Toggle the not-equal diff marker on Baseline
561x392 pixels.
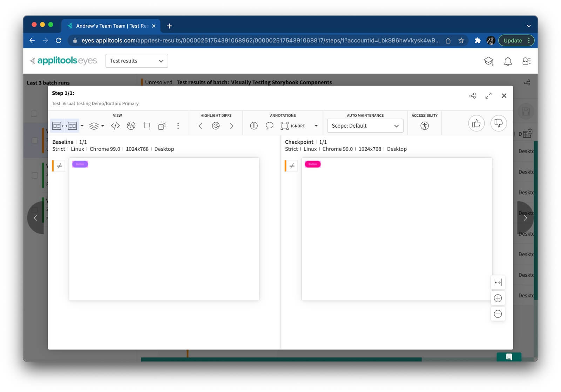pyautogui.click(x=59, y=166)
